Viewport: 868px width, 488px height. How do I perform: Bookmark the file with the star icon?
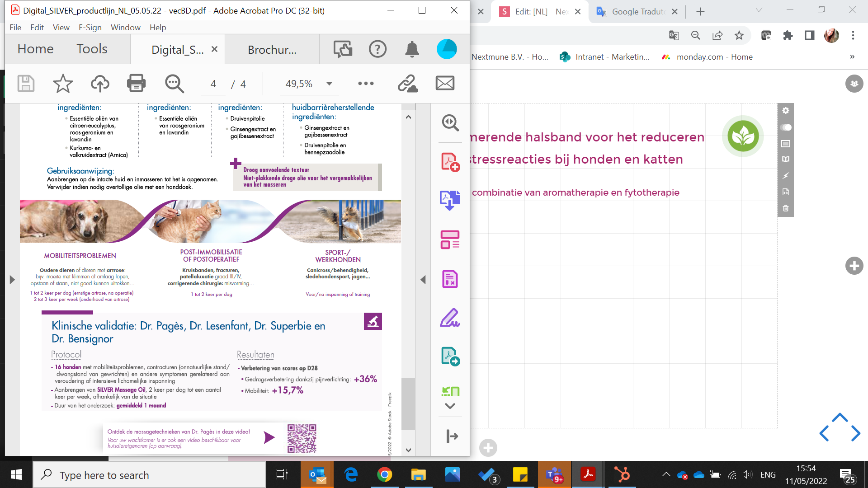(x=63, y=84)
